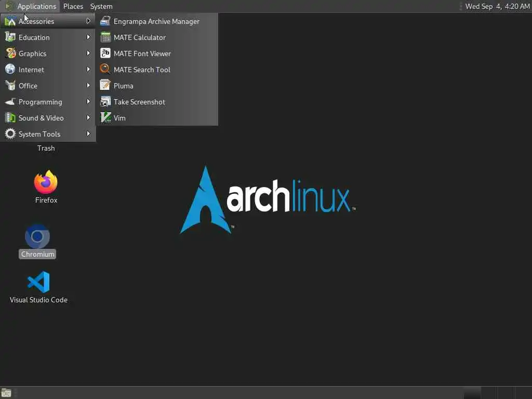
Task: Click the Chromium desktop label
Action: [37, 254]
